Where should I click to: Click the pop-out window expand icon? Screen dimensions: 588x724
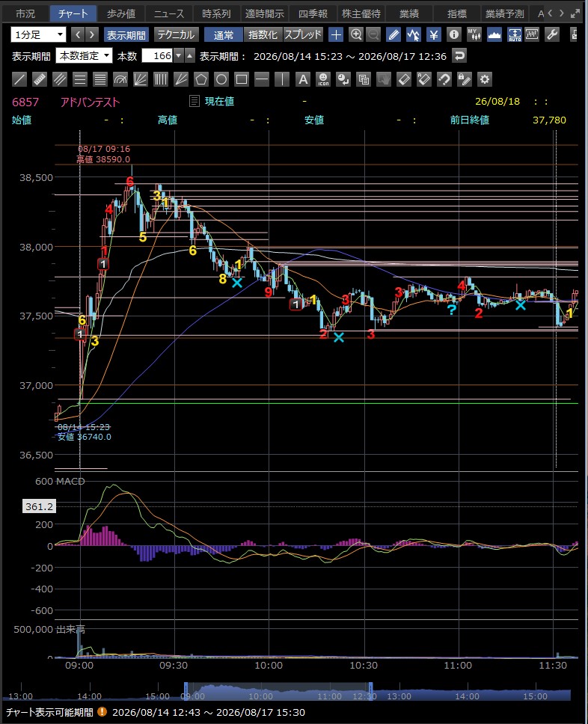[575, 14]
